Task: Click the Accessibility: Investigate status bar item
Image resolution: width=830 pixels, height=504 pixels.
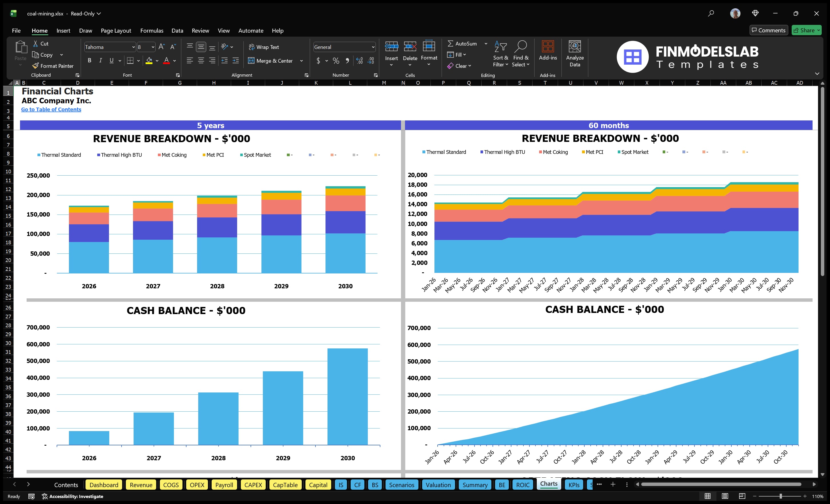Action: 73,496
